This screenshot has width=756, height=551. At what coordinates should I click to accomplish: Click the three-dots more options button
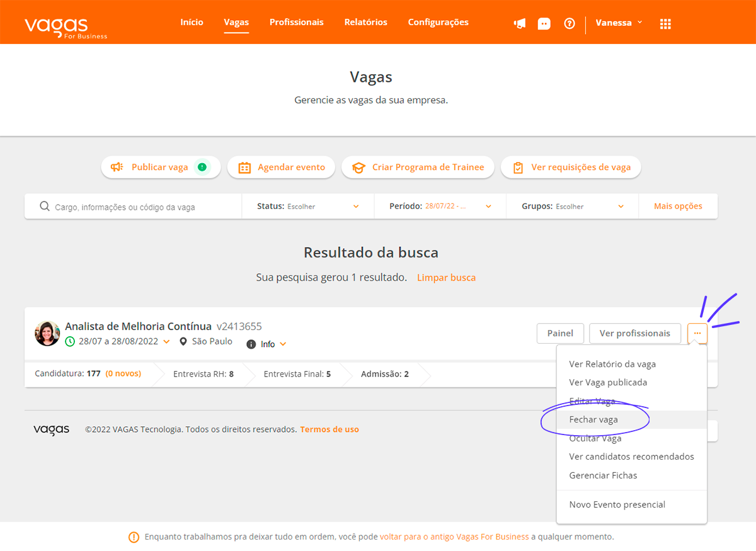point(697,333)
